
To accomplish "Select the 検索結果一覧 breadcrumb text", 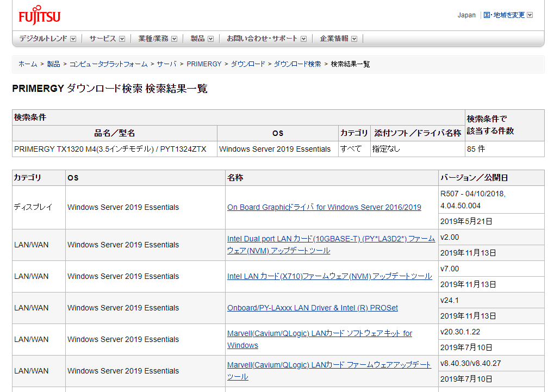I will pyautogui.click(x=350, y=64).
